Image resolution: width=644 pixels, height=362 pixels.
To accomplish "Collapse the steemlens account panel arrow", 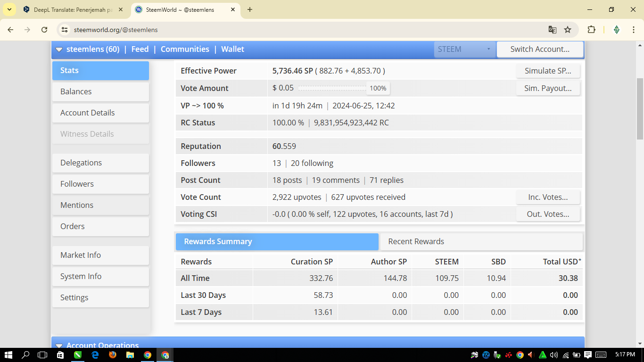I will click(59, 49).
